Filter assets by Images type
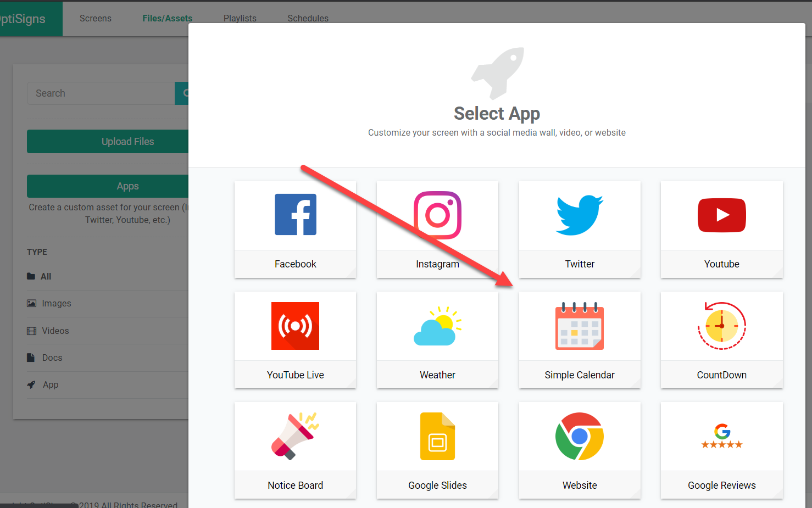Viewport: 812px width, 508px height. click(56, 304)
